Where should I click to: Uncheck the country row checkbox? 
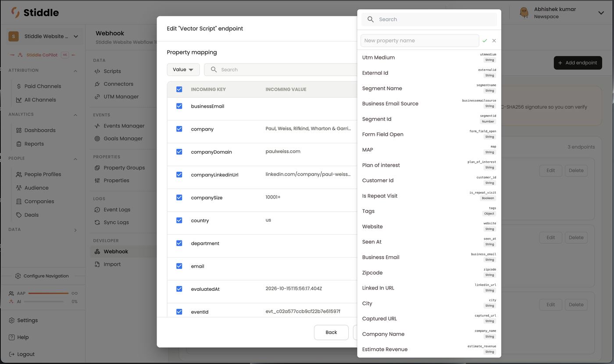point(179,220)
